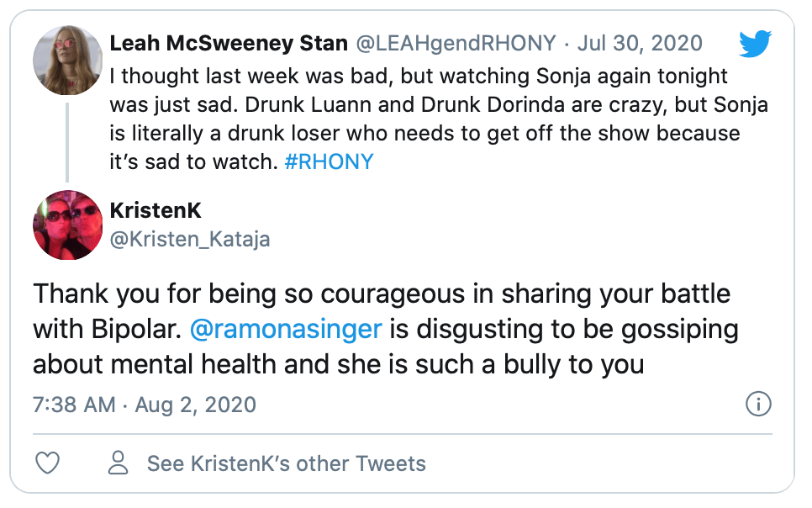
Task: Click the Twitter bird logo
Action: click(755, 43)
